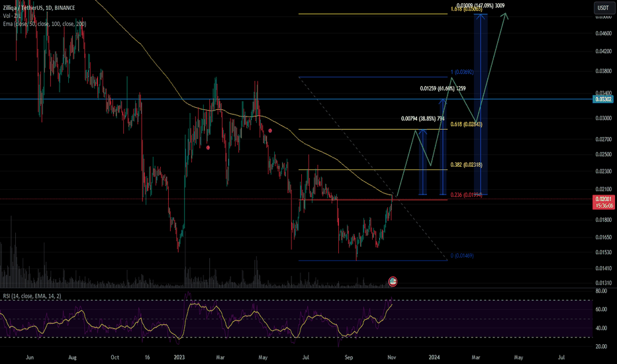Click the 0.02500 price axis value
The width and height of the screenshot is (617, 364).
click(x=603, y=154)
